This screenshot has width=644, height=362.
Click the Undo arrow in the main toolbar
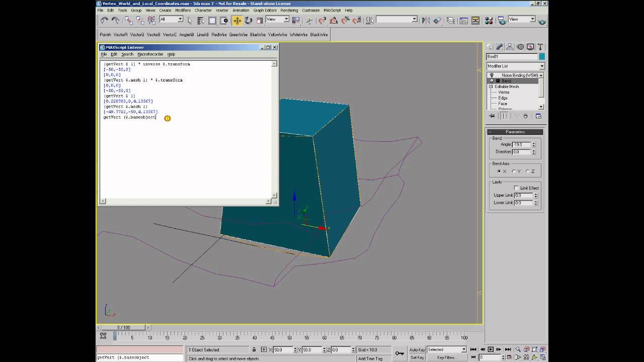[x=104, y=21]
